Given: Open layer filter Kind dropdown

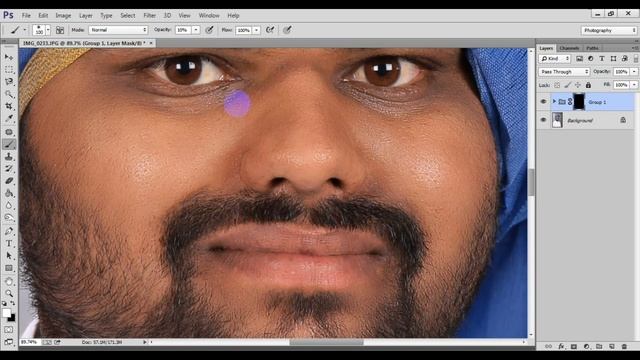Looking at the screenshot, I should pos(554,59).
